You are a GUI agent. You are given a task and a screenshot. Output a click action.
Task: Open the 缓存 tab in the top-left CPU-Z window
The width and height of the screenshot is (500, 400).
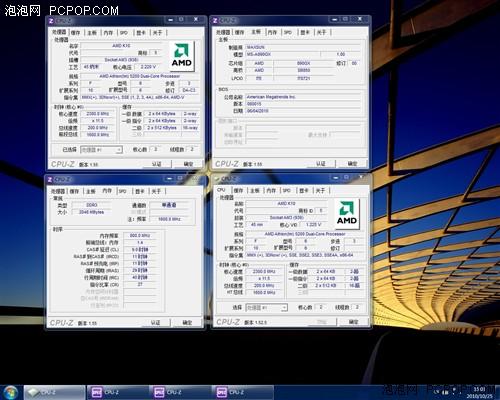tap(76, 33)
